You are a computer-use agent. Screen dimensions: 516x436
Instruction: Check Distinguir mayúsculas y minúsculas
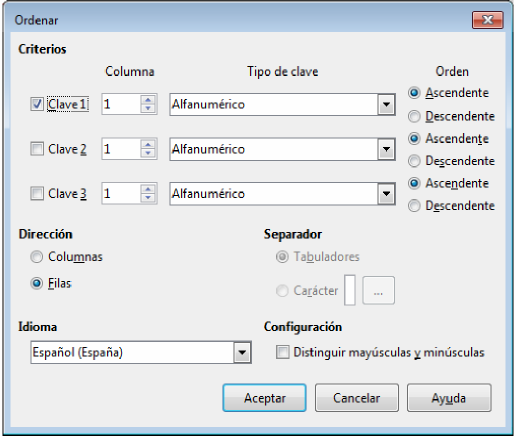click(282, 352)
